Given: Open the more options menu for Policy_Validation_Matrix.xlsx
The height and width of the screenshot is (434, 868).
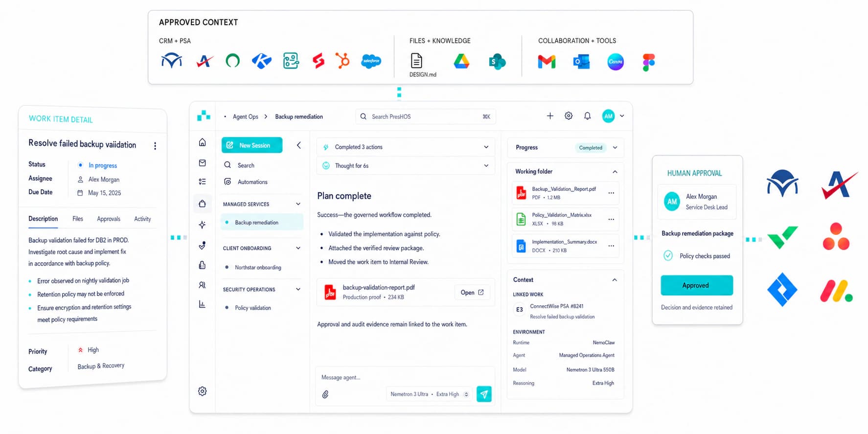Looking at the screenshot, I should coord(611,219).
